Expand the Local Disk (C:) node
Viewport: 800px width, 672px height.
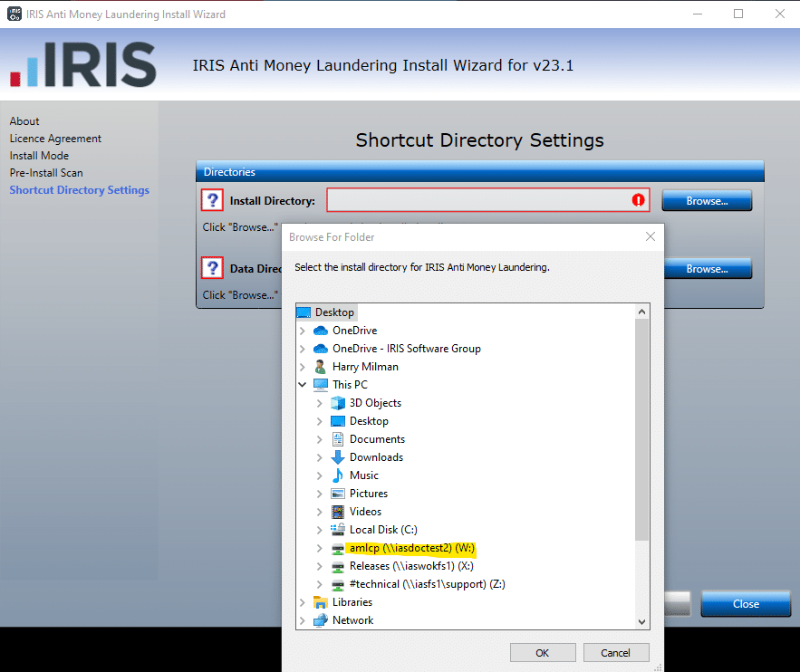[x=320, y=530]
